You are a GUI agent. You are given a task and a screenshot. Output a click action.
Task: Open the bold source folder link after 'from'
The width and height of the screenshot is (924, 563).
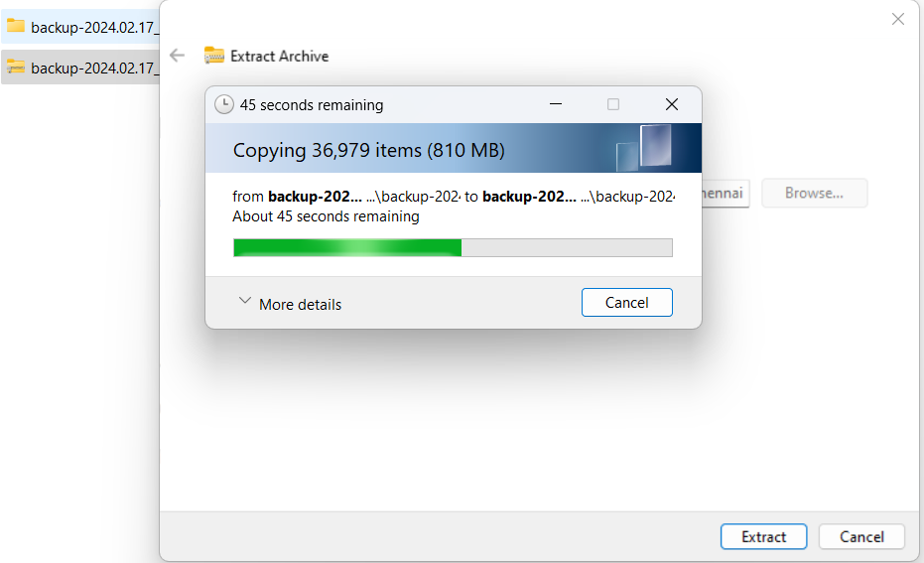(x=315, y=197)
